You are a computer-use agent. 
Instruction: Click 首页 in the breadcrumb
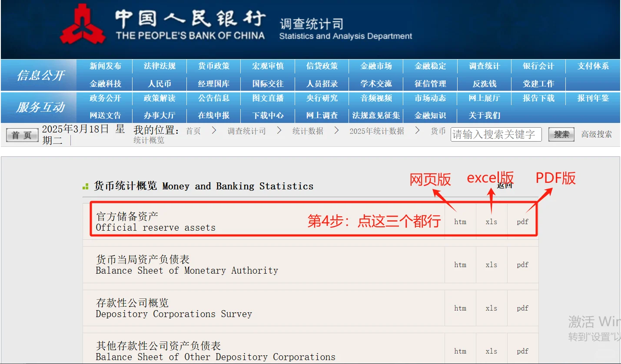(x=193, y=131)
